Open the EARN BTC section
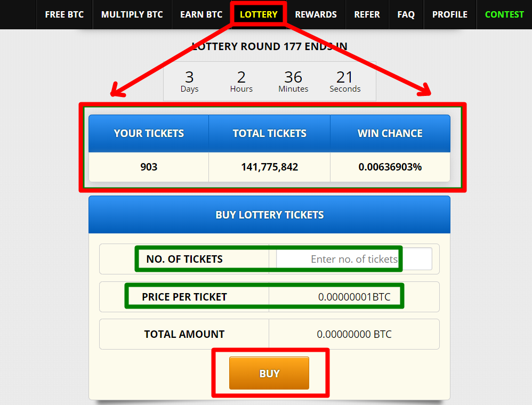The width and height of the screenshot is (532, 405). [x=201, y=14]
